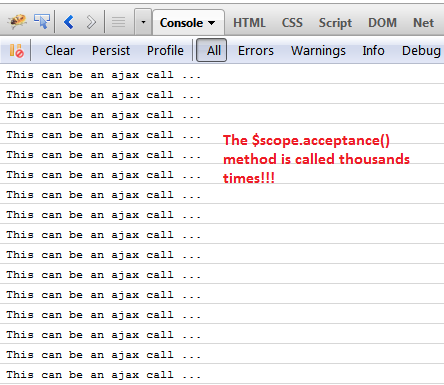
Task: Open the DOM panel tab
Action: pos(382,23)
